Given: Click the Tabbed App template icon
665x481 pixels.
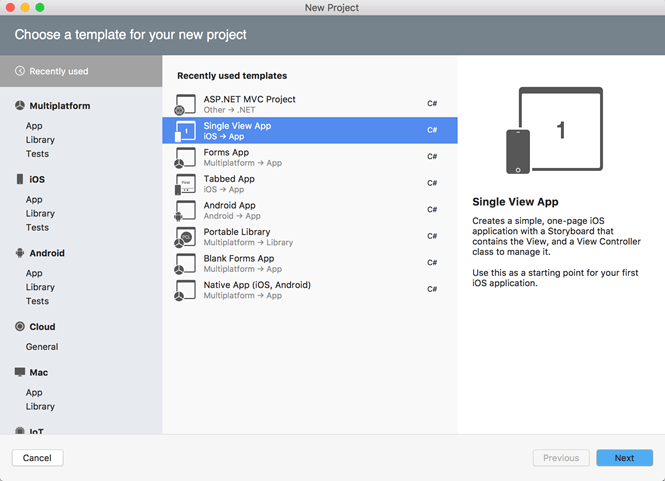Looking at the screenshot, I should point(185,184).
